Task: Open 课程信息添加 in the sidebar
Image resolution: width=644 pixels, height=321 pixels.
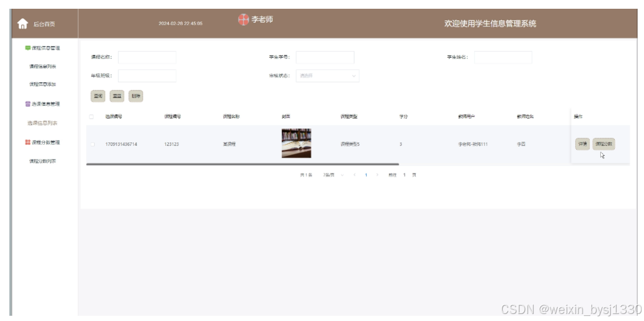Action: 43,84
